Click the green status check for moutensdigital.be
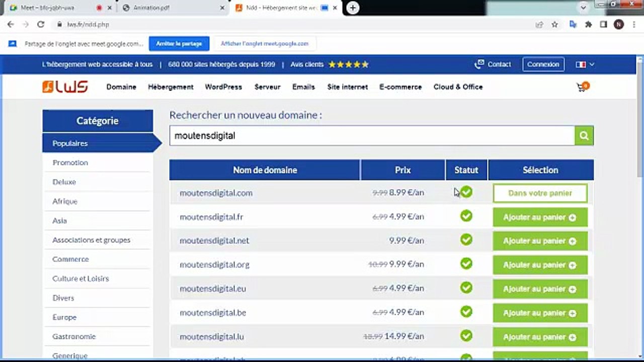 [x=466, y=312]
